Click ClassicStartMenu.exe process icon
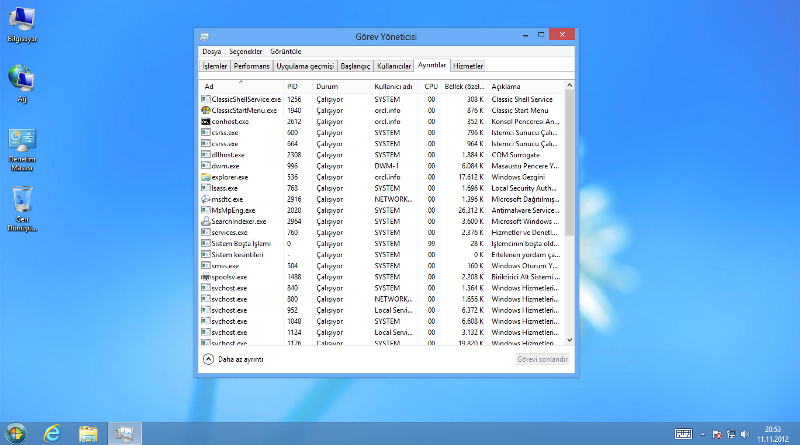The width and height of the screenshot is (800, 445). point(206,110)
